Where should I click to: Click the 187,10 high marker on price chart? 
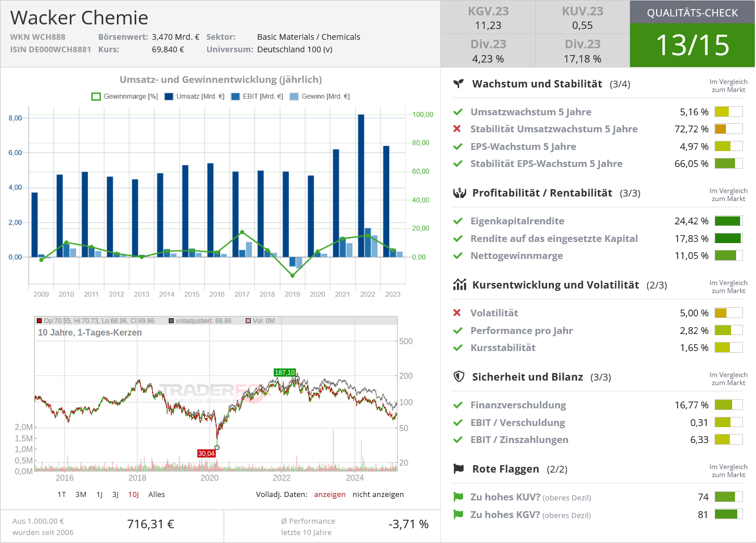click(x=284, y=373)
